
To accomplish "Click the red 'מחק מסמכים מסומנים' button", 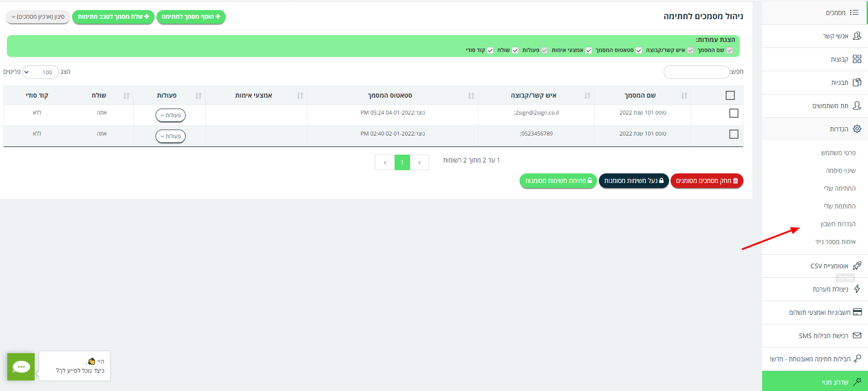I will 707,181.
